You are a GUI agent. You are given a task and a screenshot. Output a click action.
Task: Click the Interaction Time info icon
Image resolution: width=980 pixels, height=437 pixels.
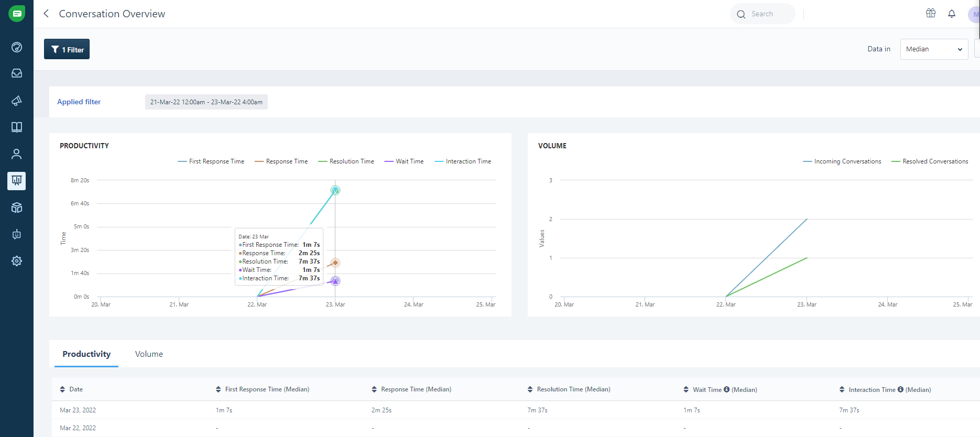[x=900, y=389]
